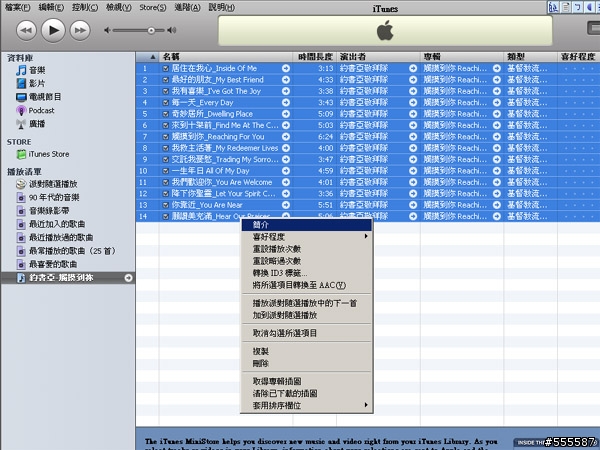The image size is (600, 450).
Task: Choose 簡介 in context menu
Action: pos(307,225)
